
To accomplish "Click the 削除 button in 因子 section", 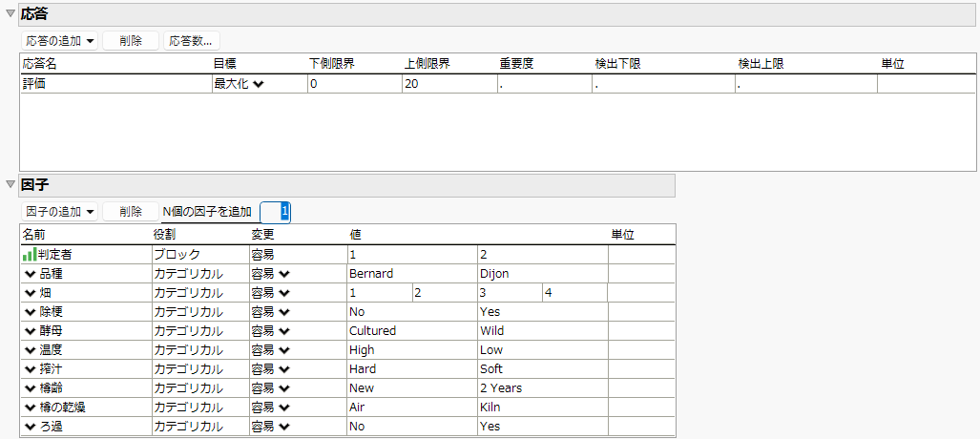I will [x=131, y=212].
